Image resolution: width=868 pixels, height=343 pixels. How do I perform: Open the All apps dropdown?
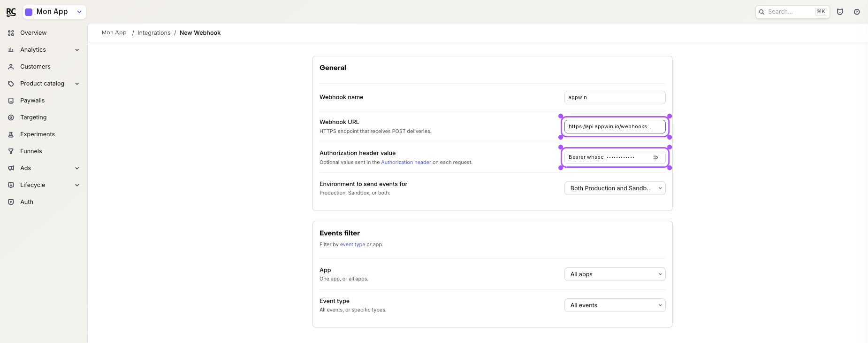(615, 274)
